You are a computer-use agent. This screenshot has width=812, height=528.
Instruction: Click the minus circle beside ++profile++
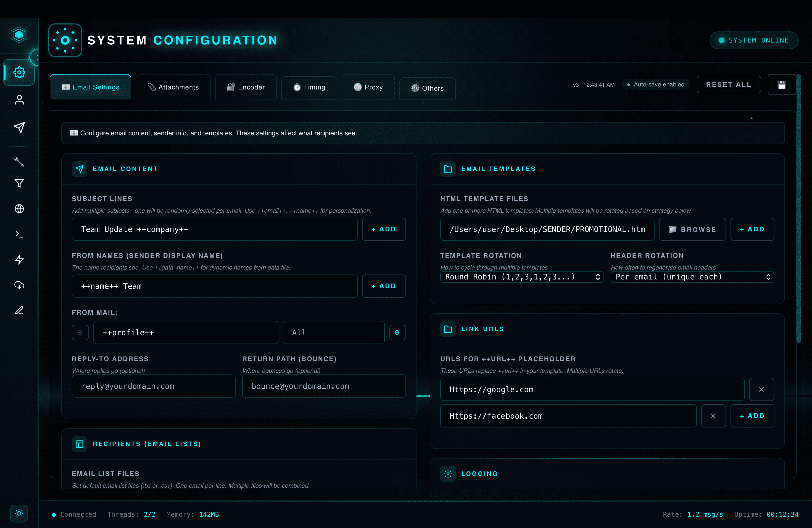[x=80, y=332]
